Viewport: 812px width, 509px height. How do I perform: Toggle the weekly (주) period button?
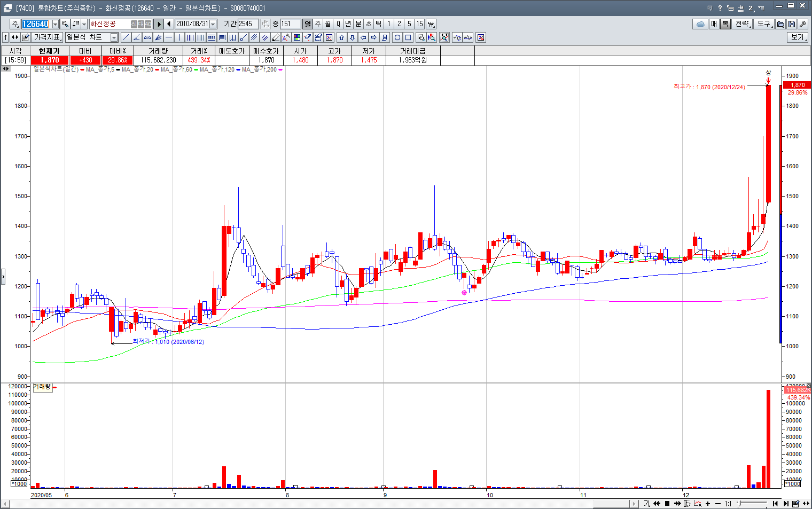(318, 24)
